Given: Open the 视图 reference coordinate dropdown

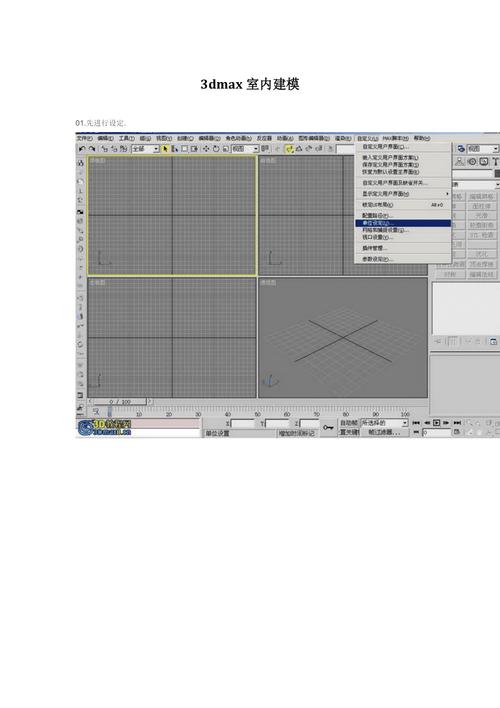Looking at the screenshot, I should point(245,149).
